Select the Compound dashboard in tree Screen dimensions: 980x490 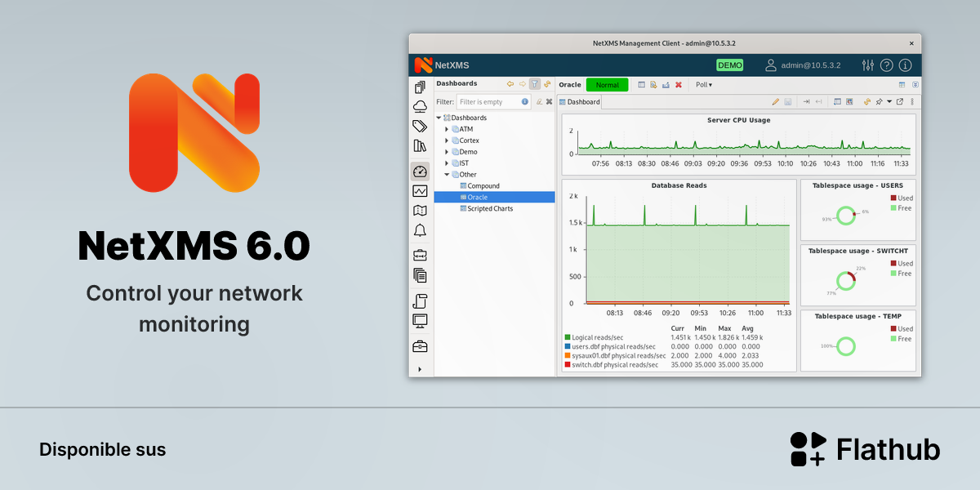(x=483, y=186)
